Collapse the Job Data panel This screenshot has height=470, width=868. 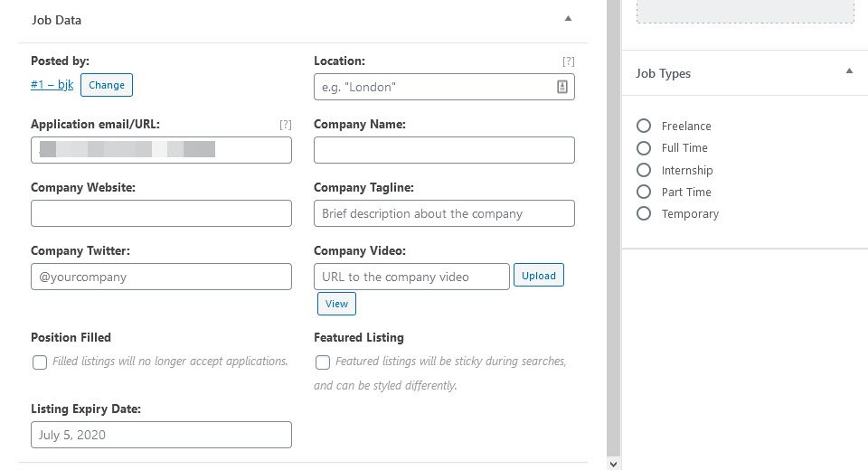coord(568,19)
